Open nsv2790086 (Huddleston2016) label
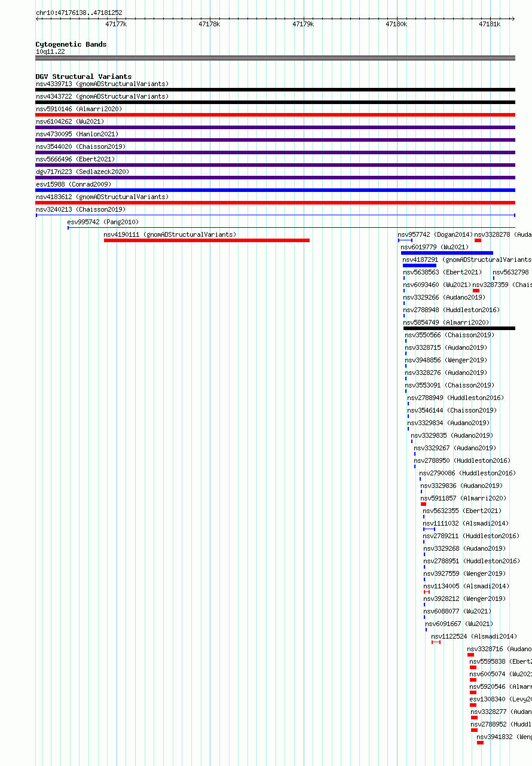Viewport: 532px width, 766px height. (467, 473)
